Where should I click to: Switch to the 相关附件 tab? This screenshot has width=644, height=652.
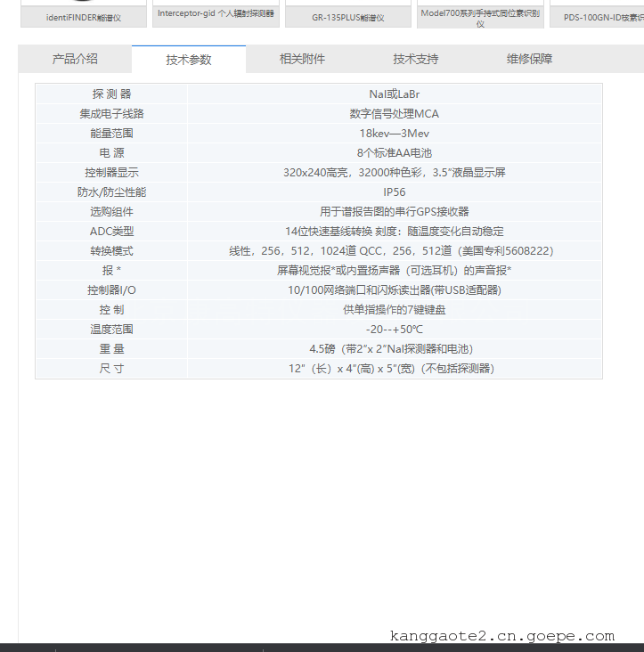[302, 60]
